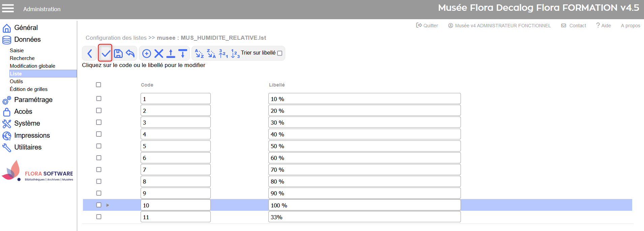The image size is (644, 231).
Task: Click the libellé field containing 33%
Action: [x=364, y=217]
